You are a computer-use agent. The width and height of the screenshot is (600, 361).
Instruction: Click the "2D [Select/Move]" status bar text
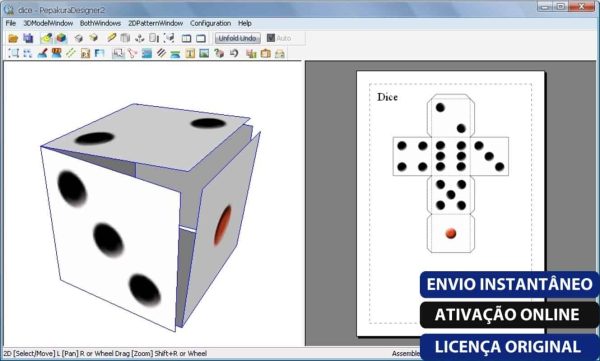(29, 354)
